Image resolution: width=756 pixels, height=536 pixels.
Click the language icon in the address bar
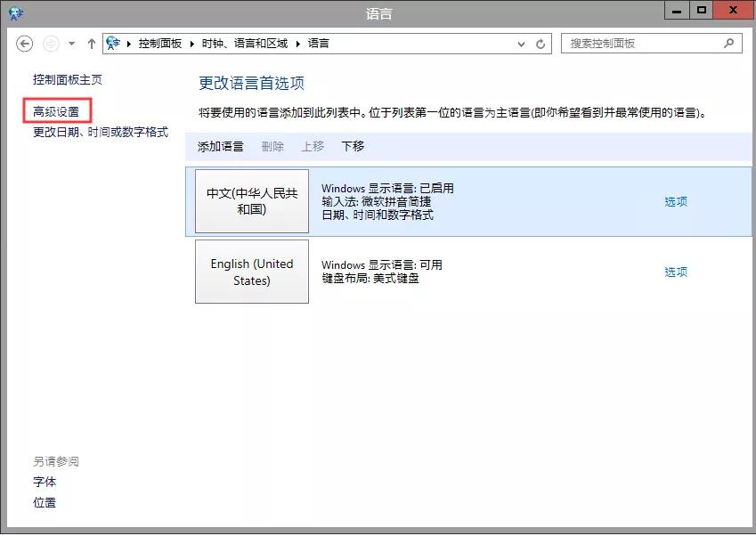point(113,41)
